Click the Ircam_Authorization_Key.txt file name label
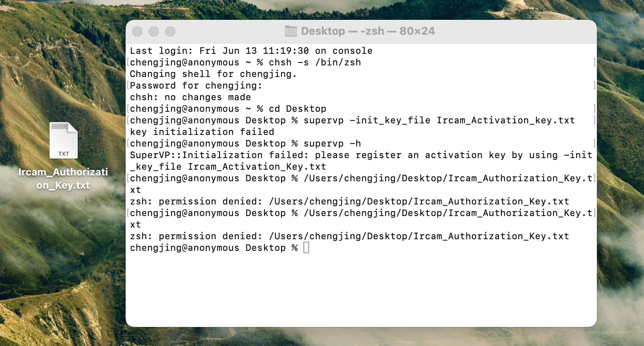Image resolution: width=644 pixels, height=346 pixels. click(x=63, y=178)
